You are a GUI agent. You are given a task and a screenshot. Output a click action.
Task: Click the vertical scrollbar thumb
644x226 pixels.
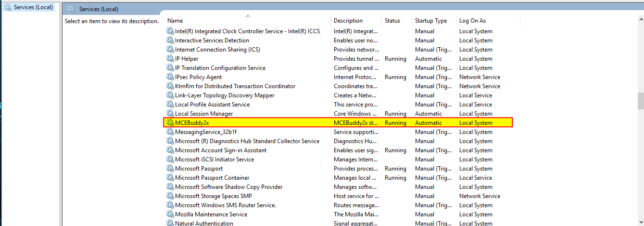click(640, 101)
